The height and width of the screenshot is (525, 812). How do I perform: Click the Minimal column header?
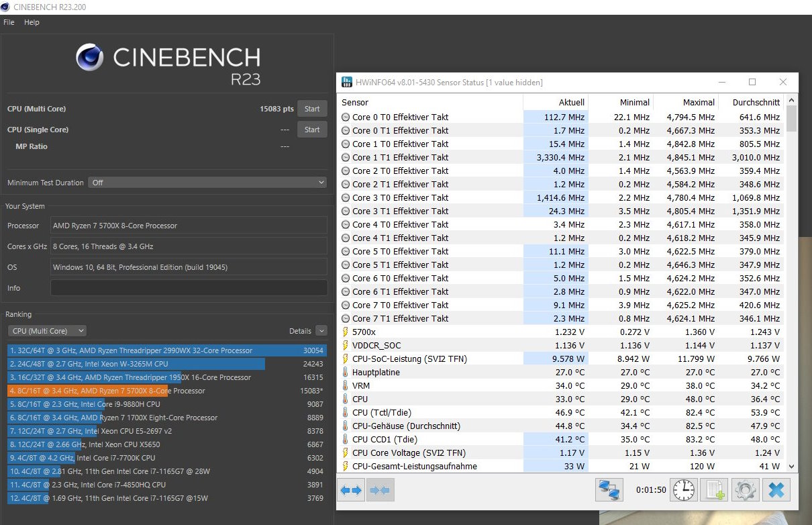point(621,102)
